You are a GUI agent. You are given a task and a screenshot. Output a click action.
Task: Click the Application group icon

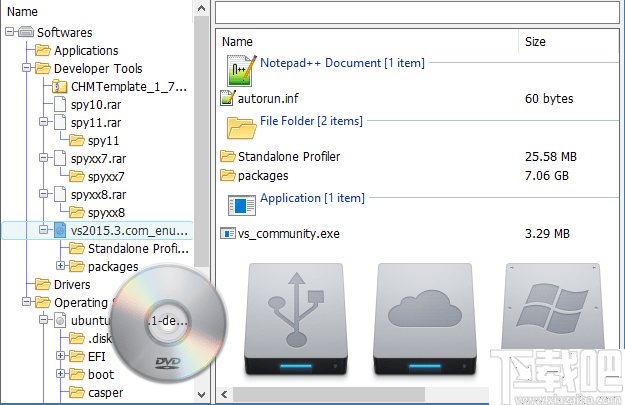[x=242, y=205]
